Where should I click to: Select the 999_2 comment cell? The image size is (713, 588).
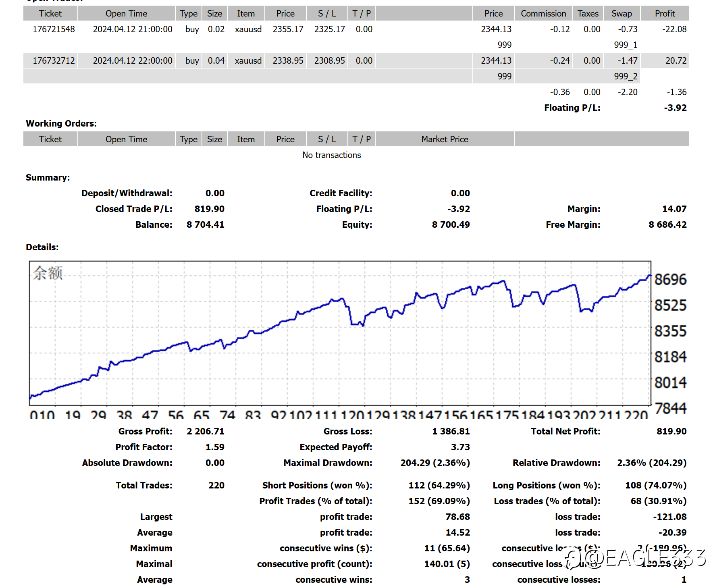point(626,76)
